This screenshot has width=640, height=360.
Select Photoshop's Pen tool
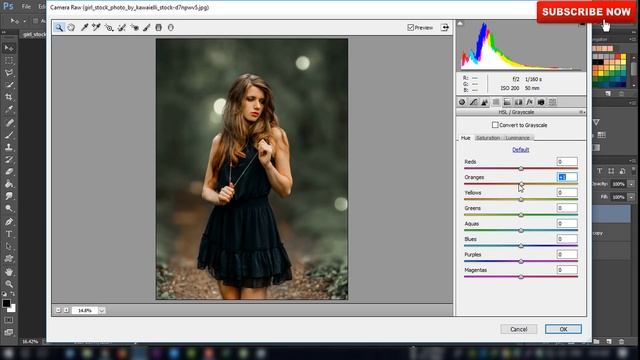(9, 222)
